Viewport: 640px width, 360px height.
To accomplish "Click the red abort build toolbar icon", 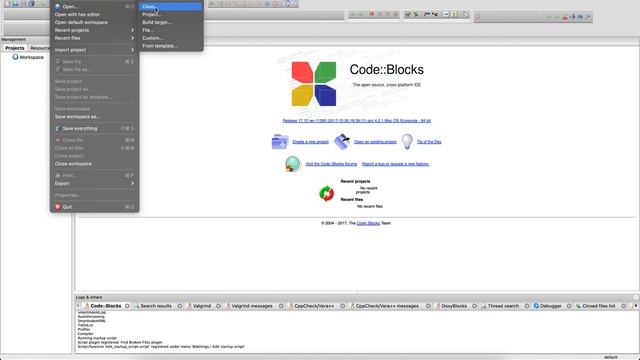I will pyautogui.click(x=371, y=14).
